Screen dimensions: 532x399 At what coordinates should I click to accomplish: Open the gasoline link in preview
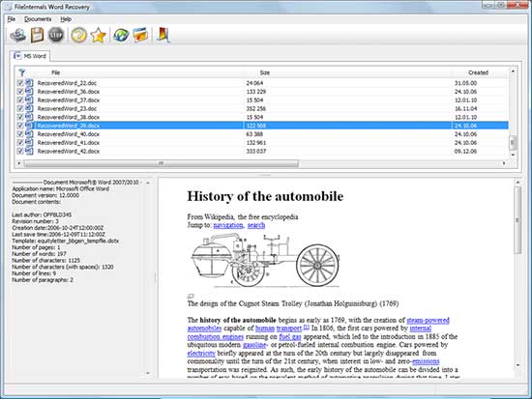(x=255, y=345)
